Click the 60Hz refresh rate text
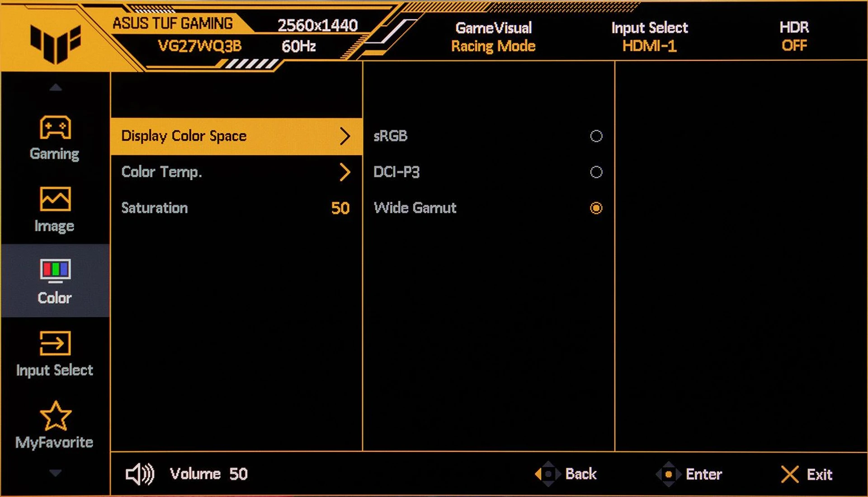 tap(298, 46)
